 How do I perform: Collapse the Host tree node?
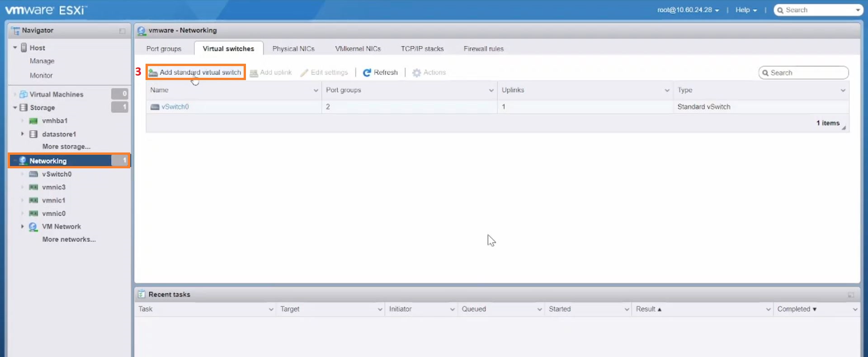pos(15,48)
